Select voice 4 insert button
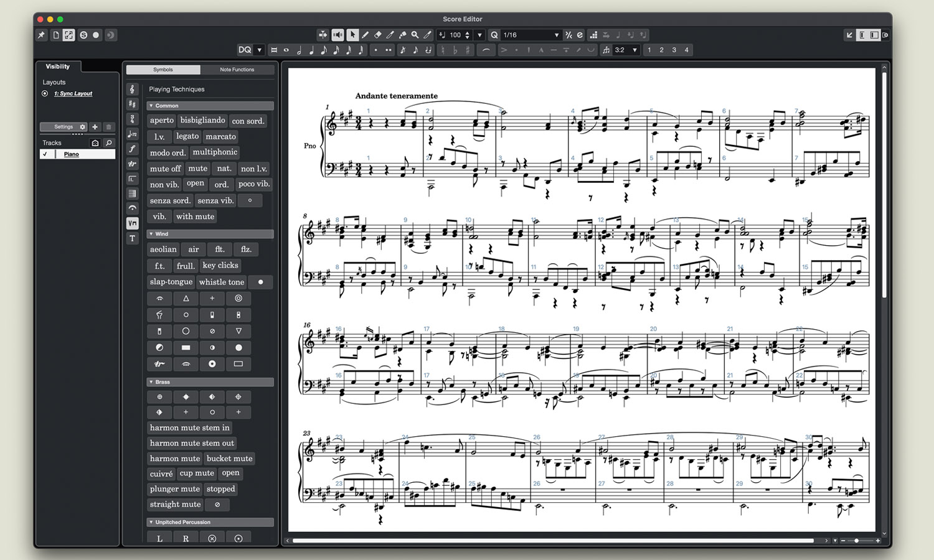This screenshot has width=934, height=560. click(x=687, y=50)
